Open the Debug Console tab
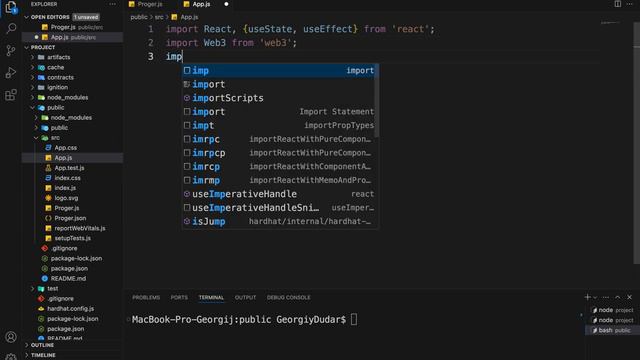Viewport: 640px width, 360px height. point(289,298)
